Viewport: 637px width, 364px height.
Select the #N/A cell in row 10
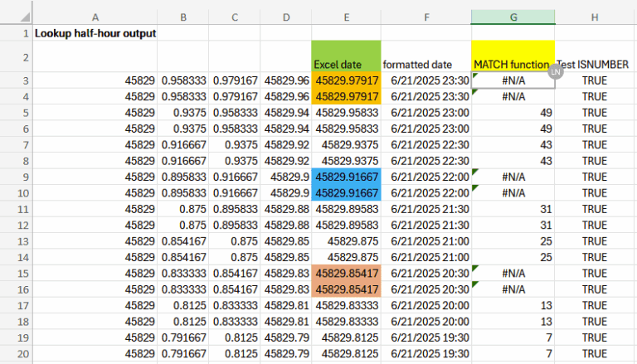coord(513,193)
